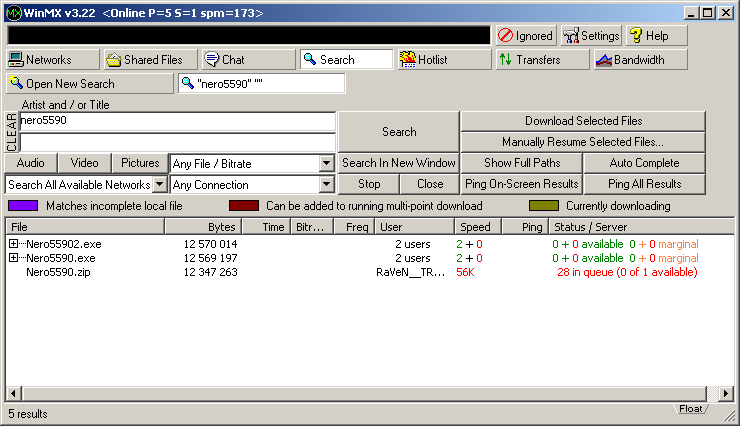Switch to the Shared Files tab

pos(151,60)
